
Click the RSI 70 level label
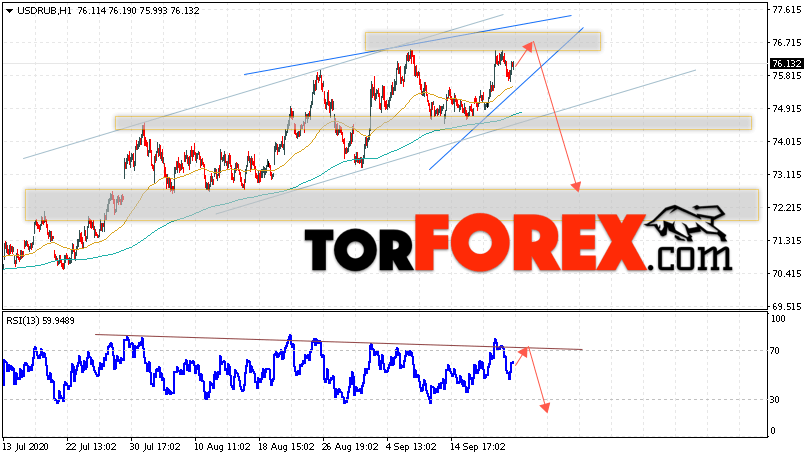(775, 351)
